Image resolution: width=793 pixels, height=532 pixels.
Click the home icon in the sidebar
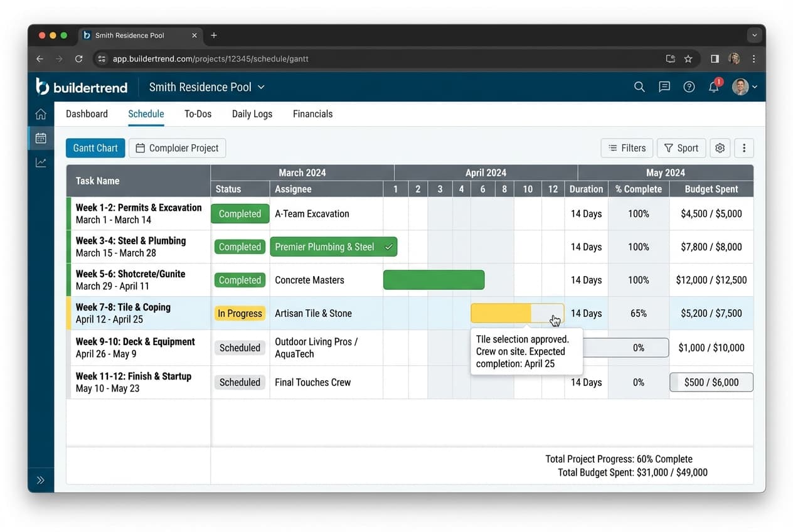(x=40, y=114)
